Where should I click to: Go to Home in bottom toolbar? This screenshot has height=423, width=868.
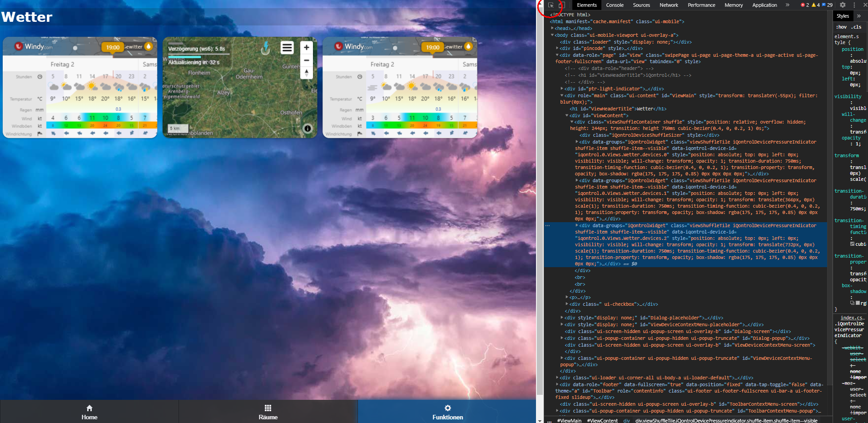point(89,412)
